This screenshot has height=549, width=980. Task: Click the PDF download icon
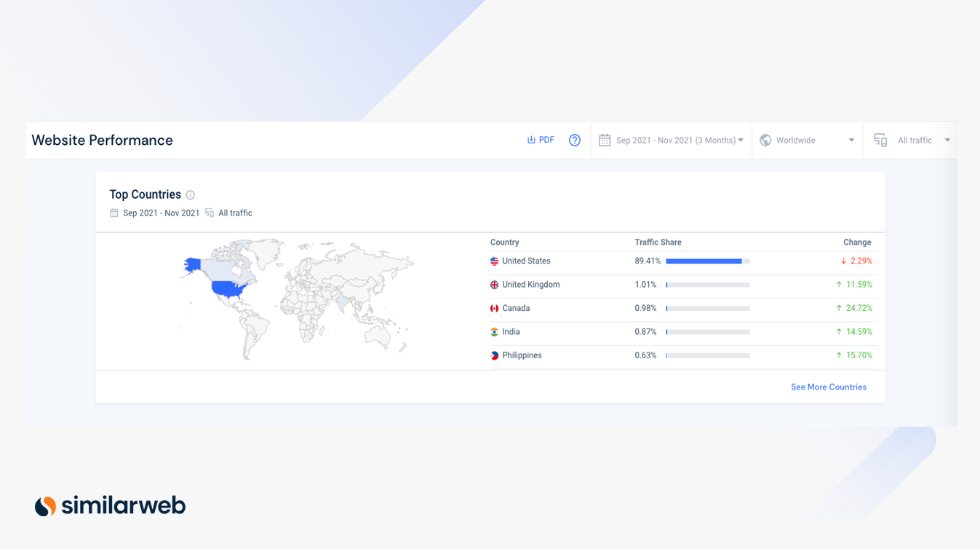[x=530, y=140]
